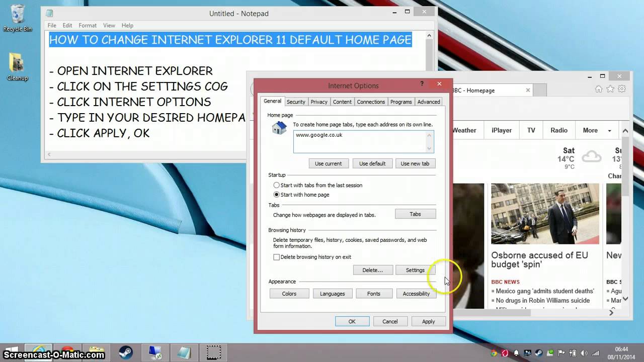
Task: Open Remote Desktop from the taskbar
Action: point(155,352)
